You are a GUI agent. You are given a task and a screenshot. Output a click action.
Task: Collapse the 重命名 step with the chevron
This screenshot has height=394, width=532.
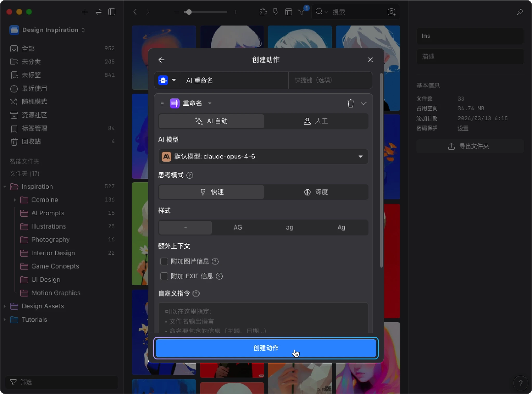(363, 103)
